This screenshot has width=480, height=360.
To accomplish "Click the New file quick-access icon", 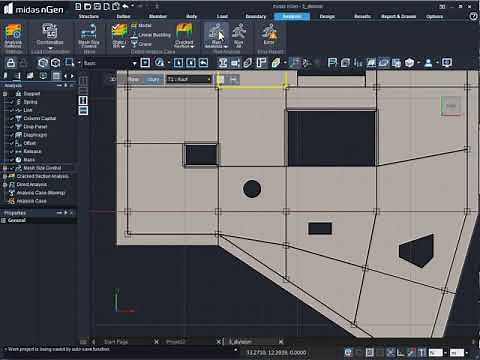I will (x=78, y=6).
